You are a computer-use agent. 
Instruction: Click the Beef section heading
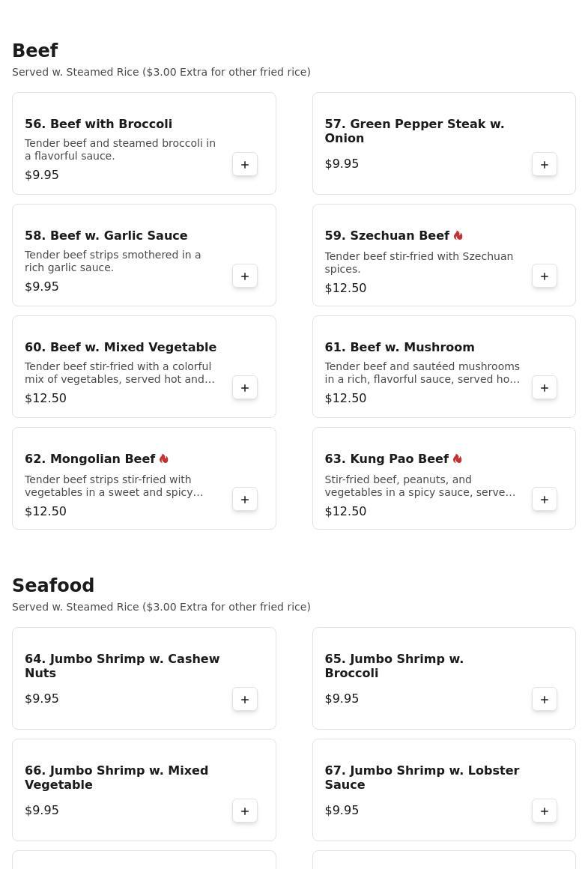35,50
